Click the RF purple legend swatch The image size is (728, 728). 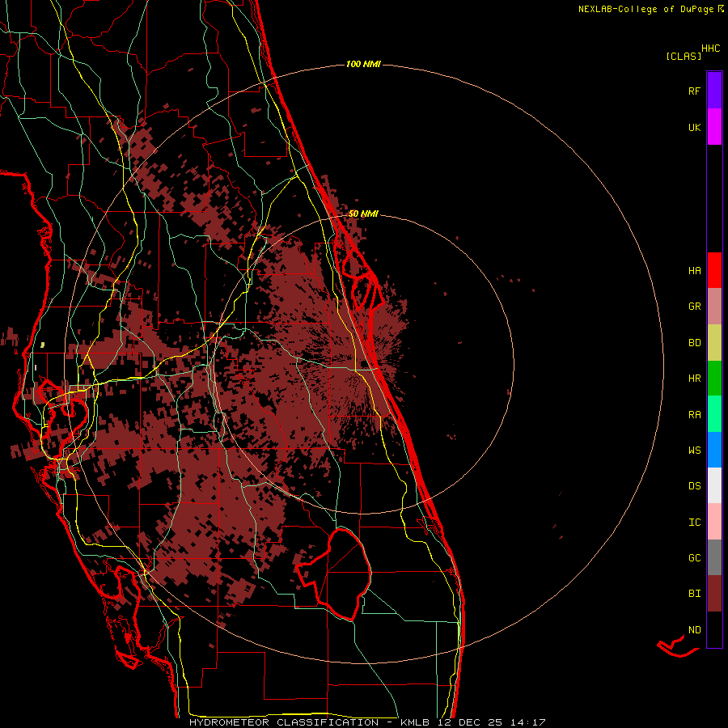[x=714, y=91]
